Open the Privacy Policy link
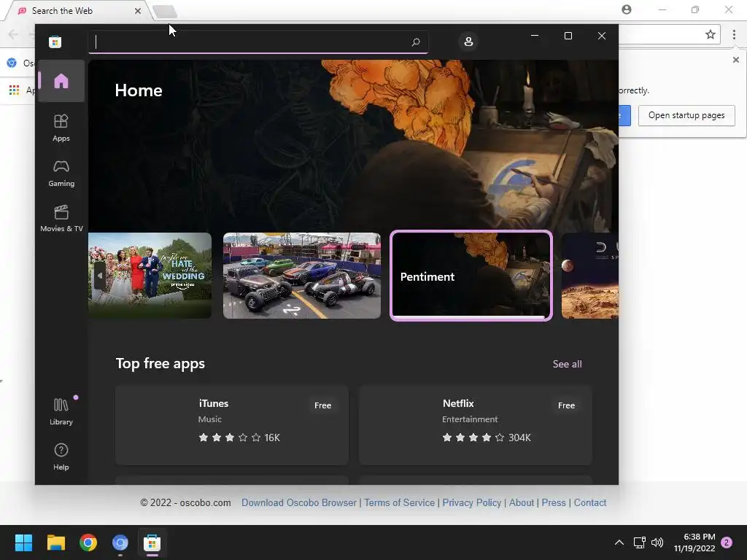The image size is (747, 560). (472, 502)
